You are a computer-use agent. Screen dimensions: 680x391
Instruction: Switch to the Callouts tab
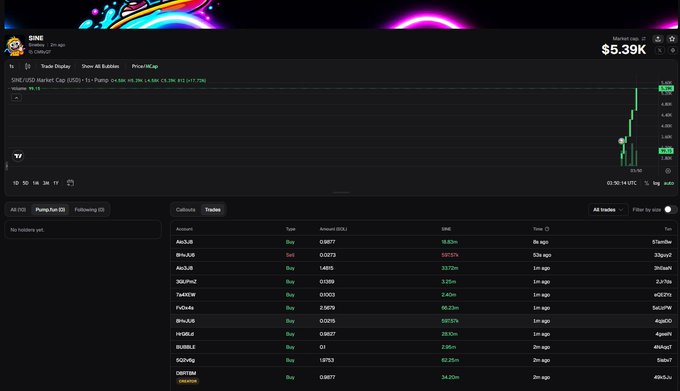(186, 210)
